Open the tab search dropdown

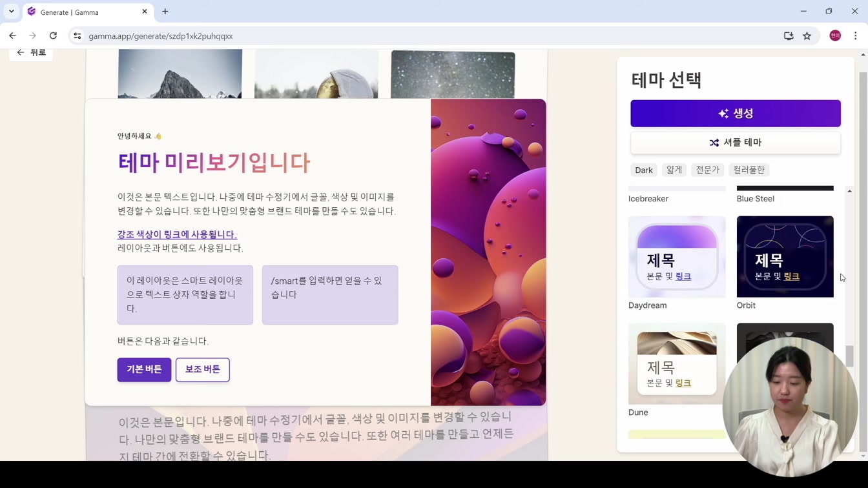point(12,12)
